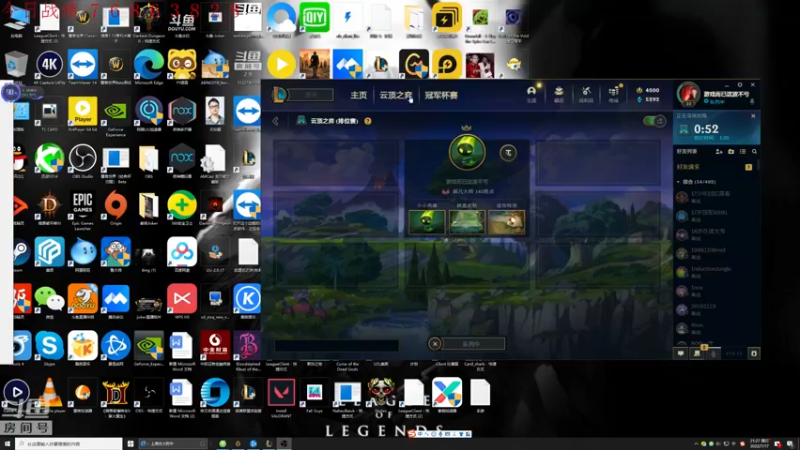Click the add friend icon in friends panel

719,152
